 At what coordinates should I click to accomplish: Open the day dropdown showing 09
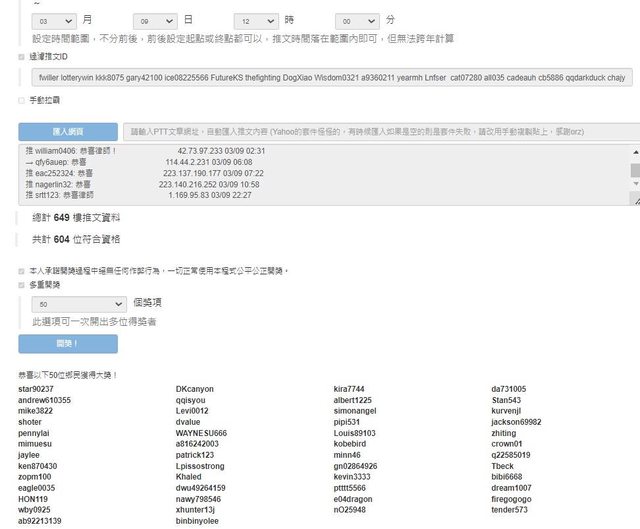(x=158, y=20)
